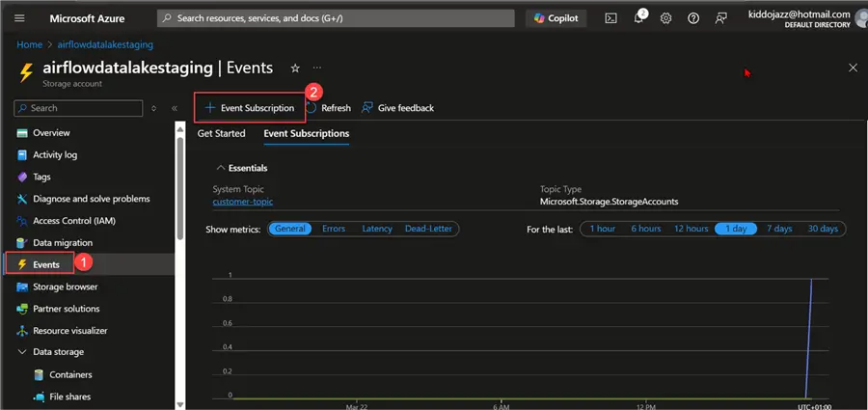Click the Refresh label
The image size is (868, 410).
336,109
